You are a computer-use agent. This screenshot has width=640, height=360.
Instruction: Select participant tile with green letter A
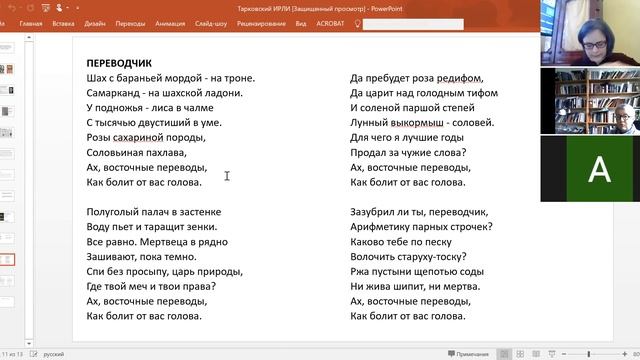tap(590, 169)
